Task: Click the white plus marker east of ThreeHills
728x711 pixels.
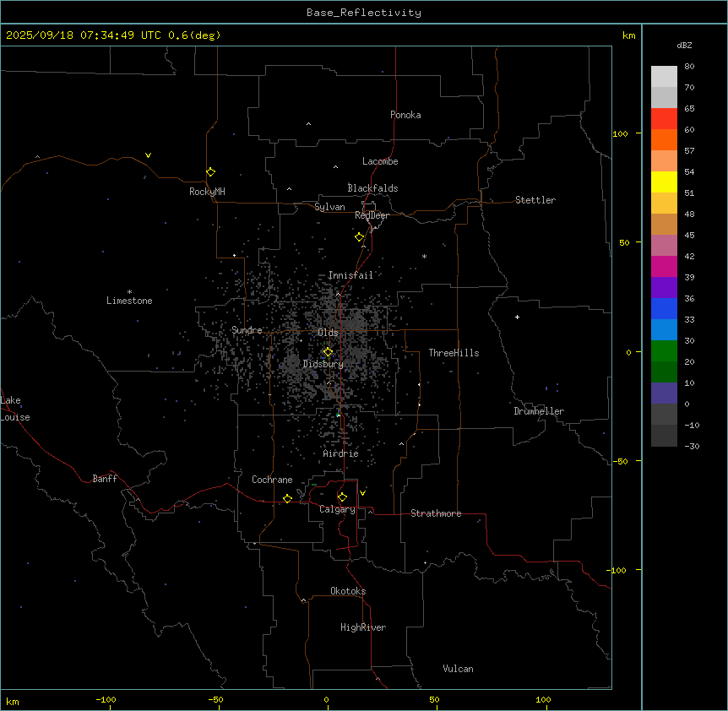Action: [x=517, y=317]
